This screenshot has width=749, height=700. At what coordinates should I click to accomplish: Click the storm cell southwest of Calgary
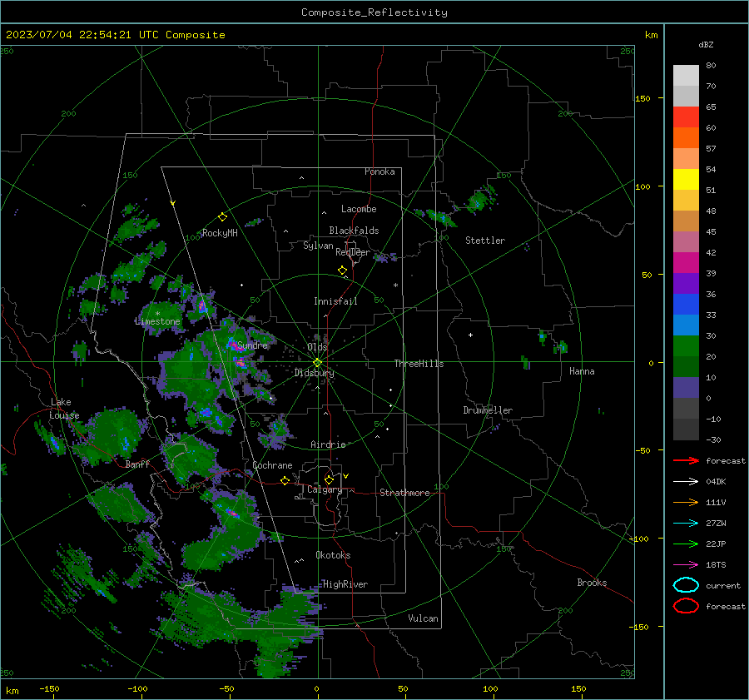[231, 512]
